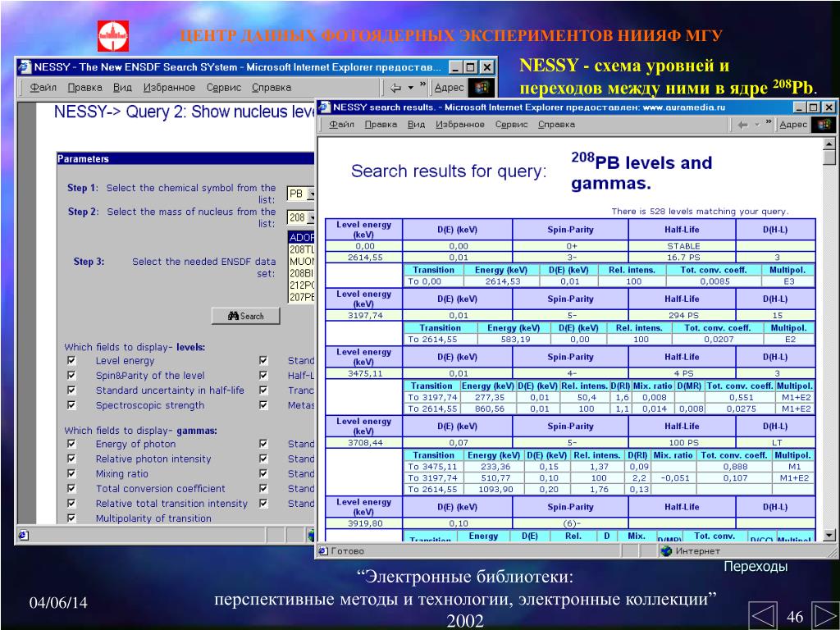Go to next slide arrow

[825, 615]
